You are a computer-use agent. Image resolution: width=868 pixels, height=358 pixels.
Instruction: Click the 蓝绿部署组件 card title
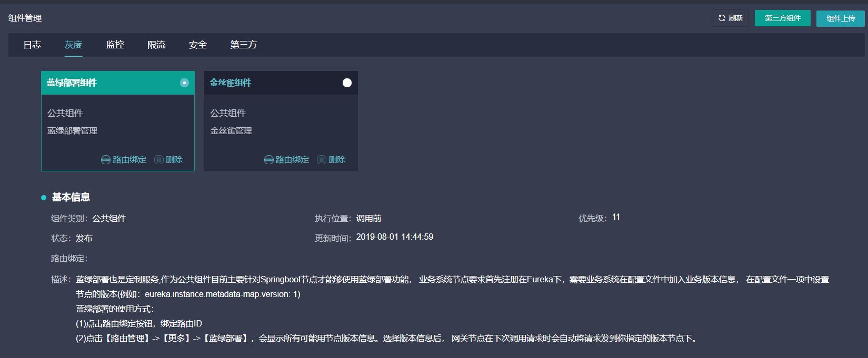(72, 83)
